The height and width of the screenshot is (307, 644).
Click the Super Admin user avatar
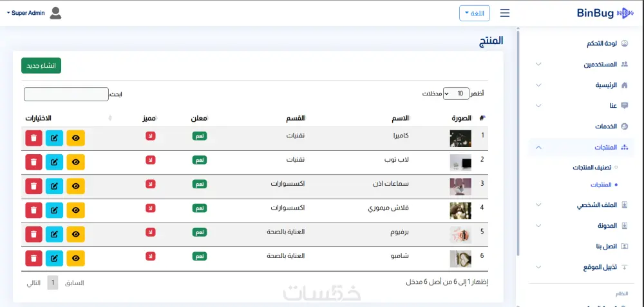pyautogui.click(x=55, y=13)
